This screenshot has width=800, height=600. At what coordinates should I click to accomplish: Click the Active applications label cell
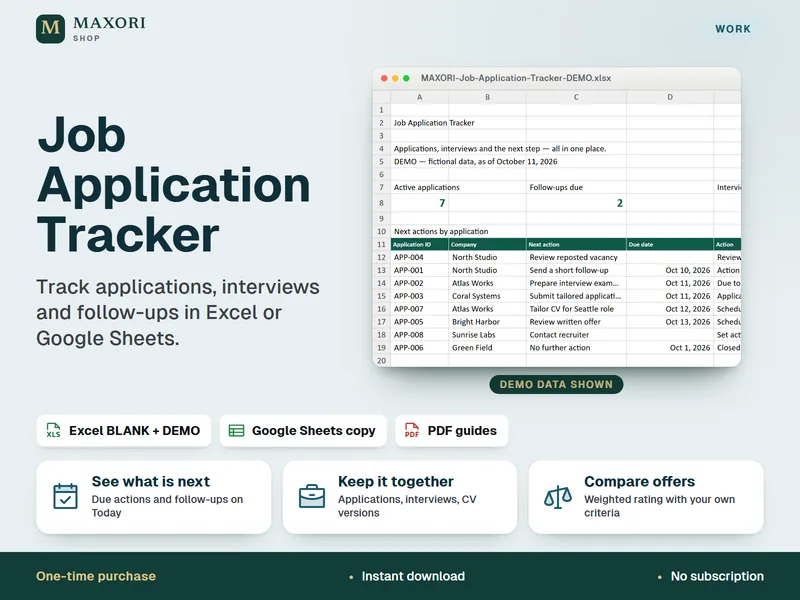coord(427,187)
